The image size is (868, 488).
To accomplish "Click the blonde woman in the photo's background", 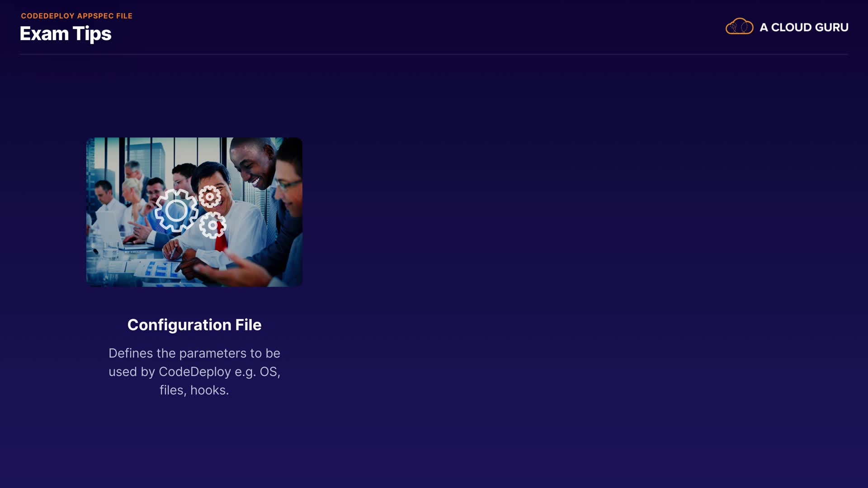I will click(131, 193).
